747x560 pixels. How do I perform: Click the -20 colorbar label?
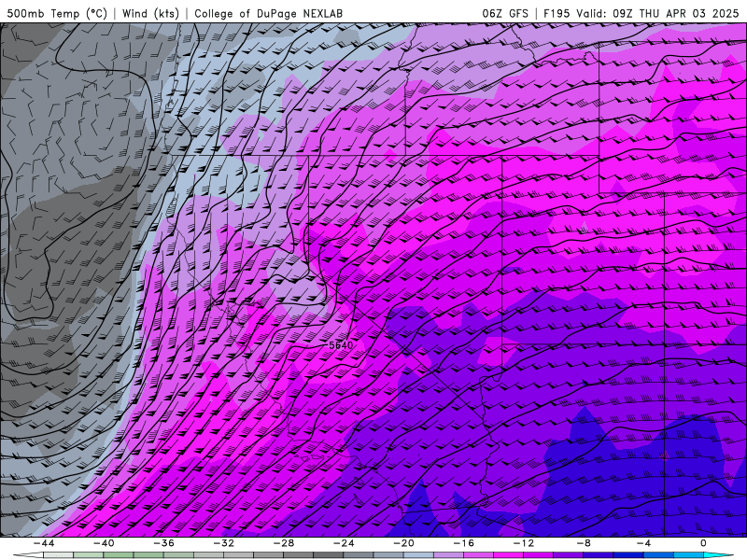coord(404,543)
